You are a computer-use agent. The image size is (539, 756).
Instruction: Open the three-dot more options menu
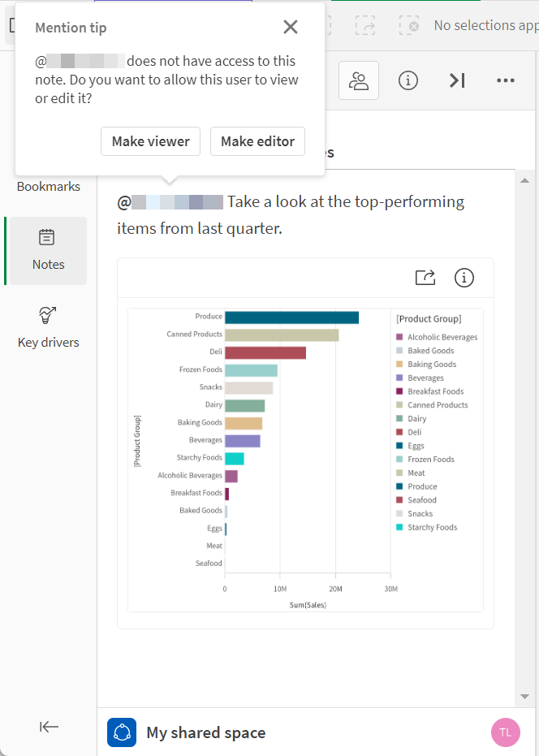tap(506, 80)
